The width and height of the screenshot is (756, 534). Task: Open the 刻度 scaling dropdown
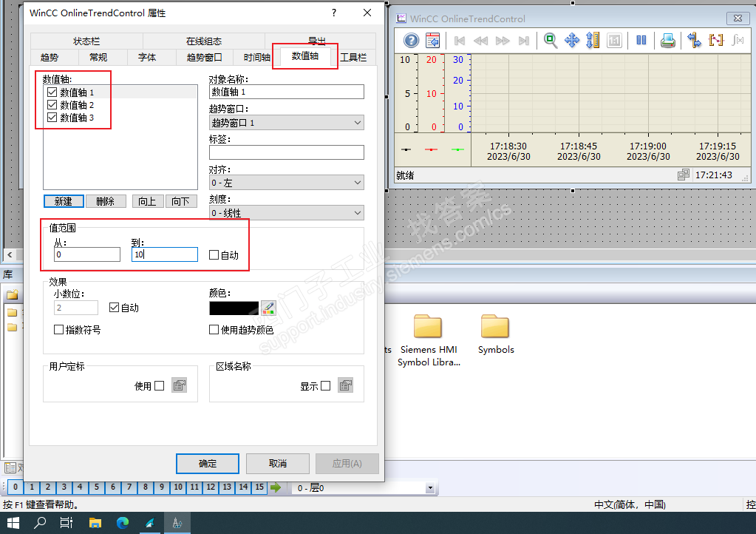point(287,213)
